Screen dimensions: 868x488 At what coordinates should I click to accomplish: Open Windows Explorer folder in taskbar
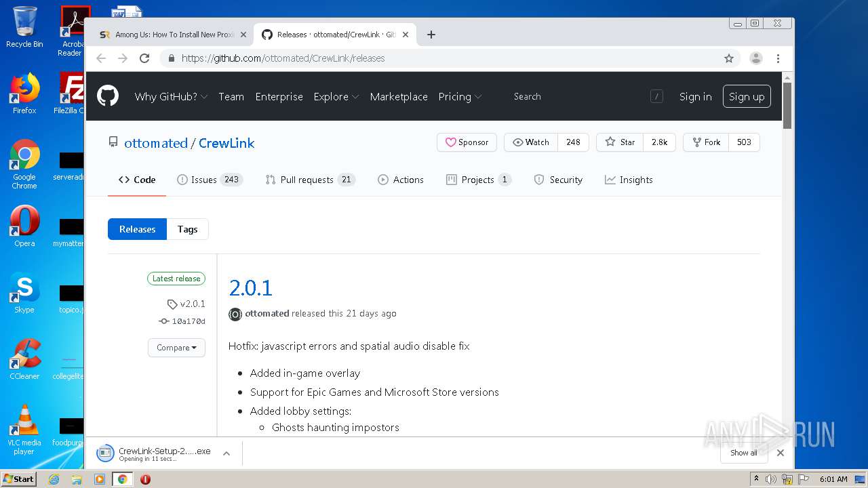(77, 479)
